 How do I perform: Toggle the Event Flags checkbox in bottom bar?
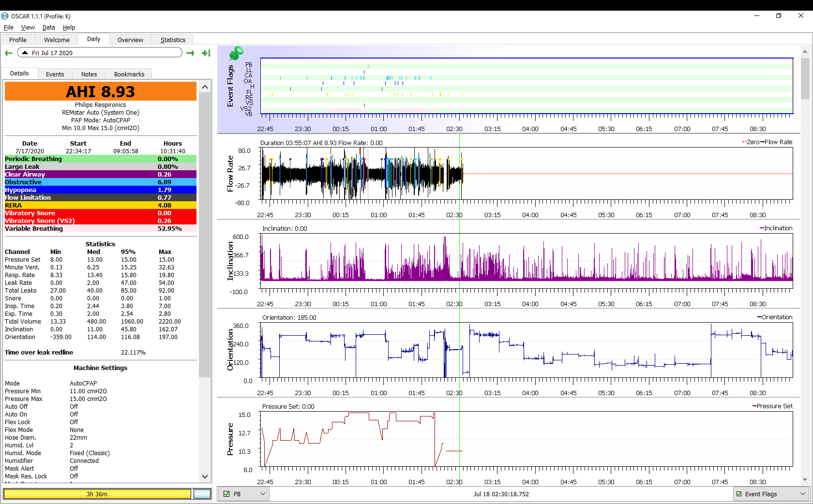tap(739, 494)
